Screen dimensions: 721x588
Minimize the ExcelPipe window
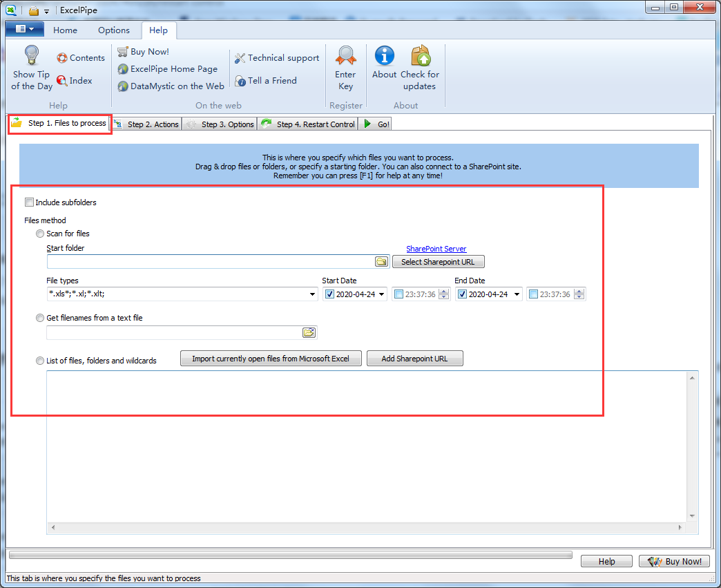pyautogui.click(x=655, y=8)
